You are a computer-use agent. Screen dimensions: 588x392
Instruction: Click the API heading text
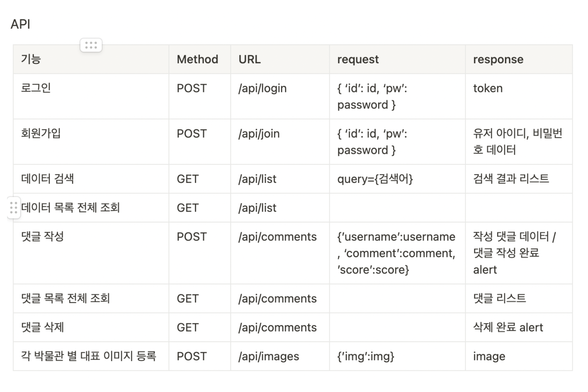(20, 24)
